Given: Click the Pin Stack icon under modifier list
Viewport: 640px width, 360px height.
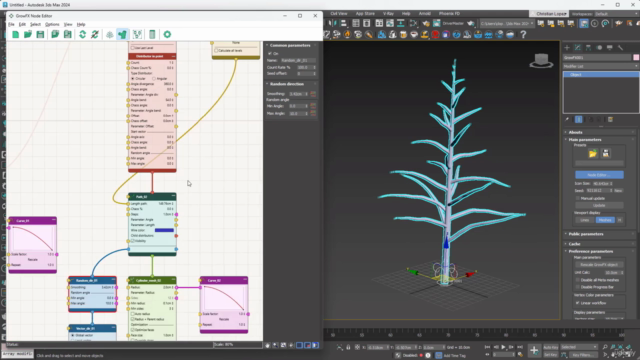Looking at the screenshot, I should 567,120.
